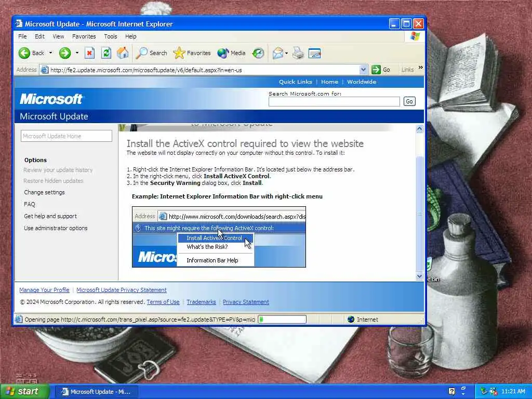Print the page with the printer icon

[298, 53]
